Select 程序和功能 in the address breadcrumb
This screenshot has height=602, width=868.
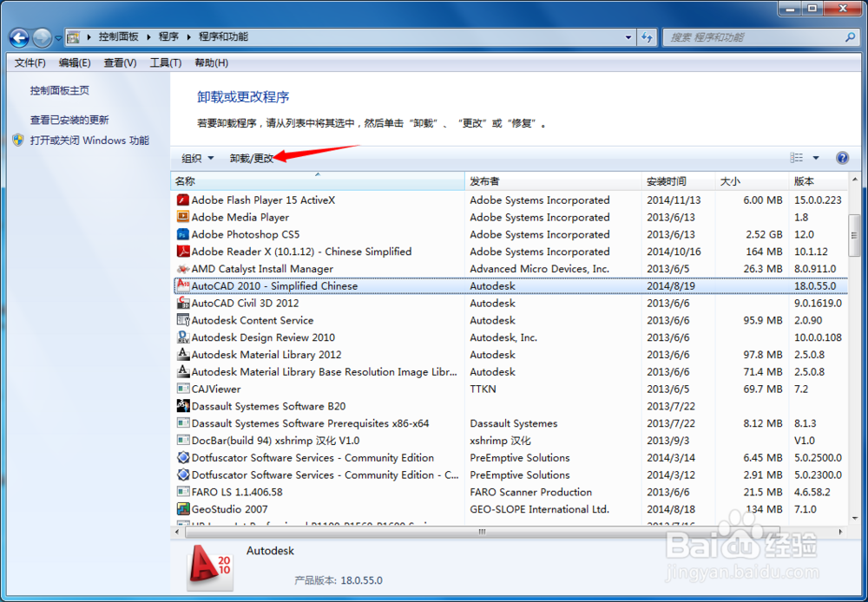223,37
